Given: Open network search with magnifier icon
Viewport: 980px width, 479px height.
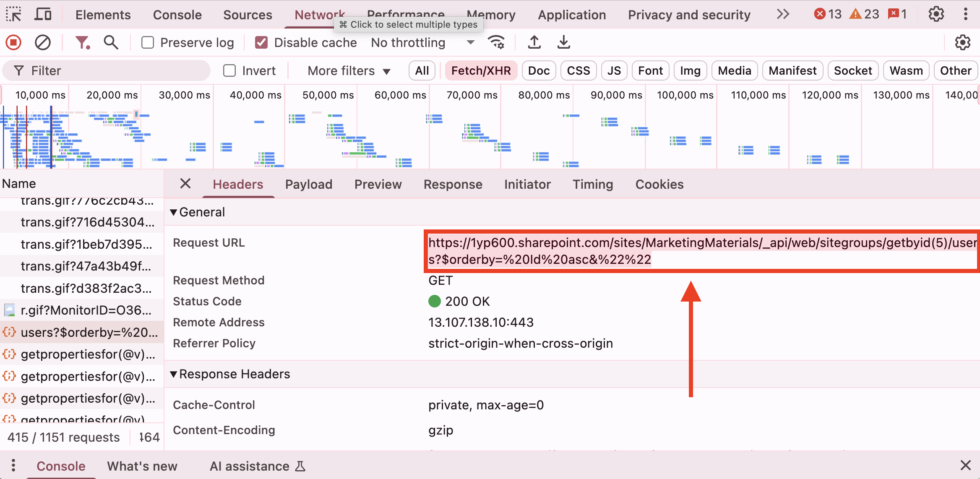Looking at the screenshot, I should click(111, 42).
